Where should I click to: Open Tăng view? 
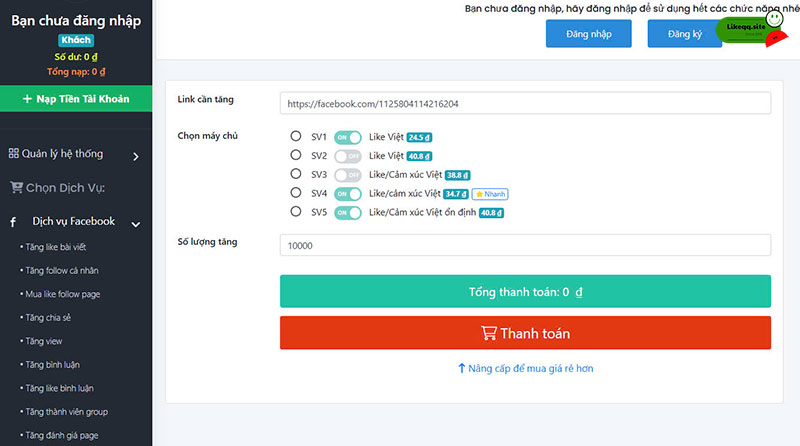click(44, 341)
